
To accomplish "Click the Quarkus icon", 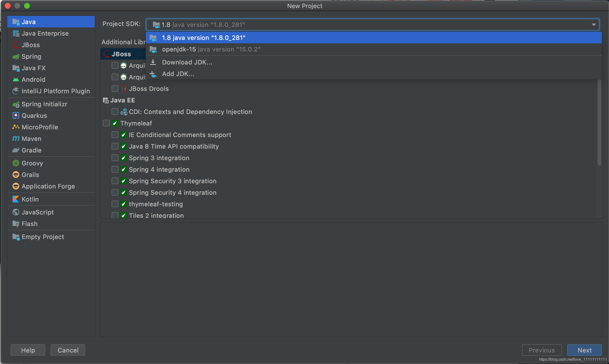I will coord(16,116).
